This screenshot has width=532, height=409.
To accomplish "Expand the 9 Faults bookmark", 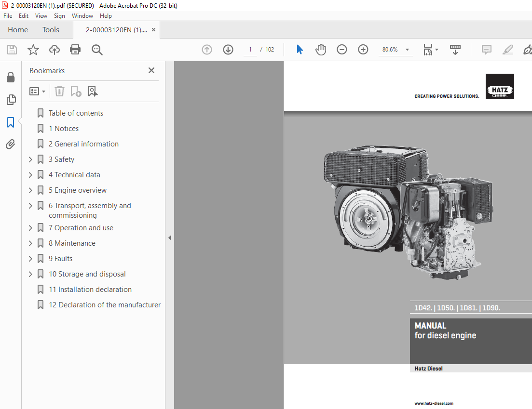I will click(30, 259).
